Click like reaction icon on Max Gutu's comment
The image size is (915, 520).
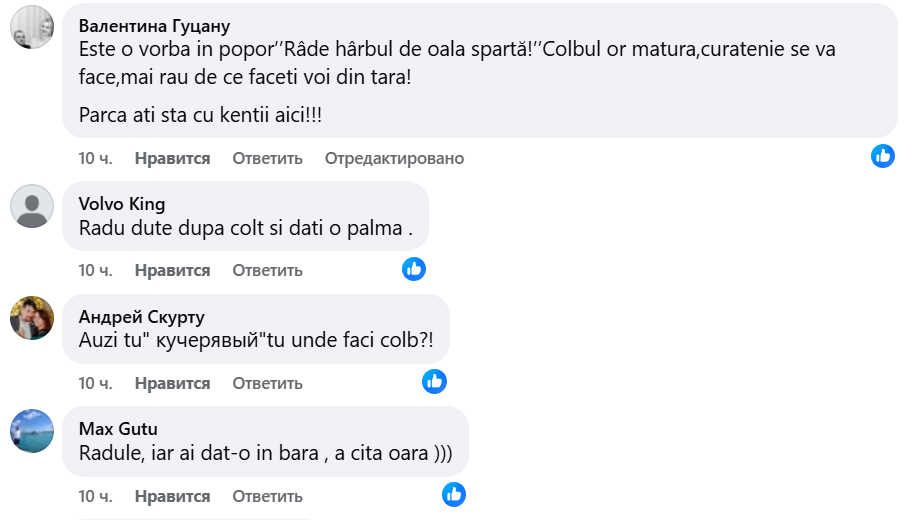coord(453,494)
